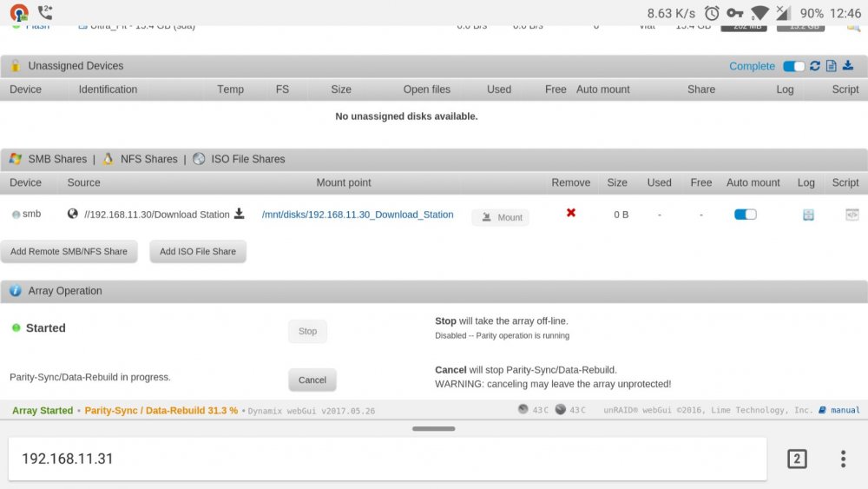Click the second 43 C temperature icon
The height and width of the screenshot is (489, 868).
[x=560, y=409]
